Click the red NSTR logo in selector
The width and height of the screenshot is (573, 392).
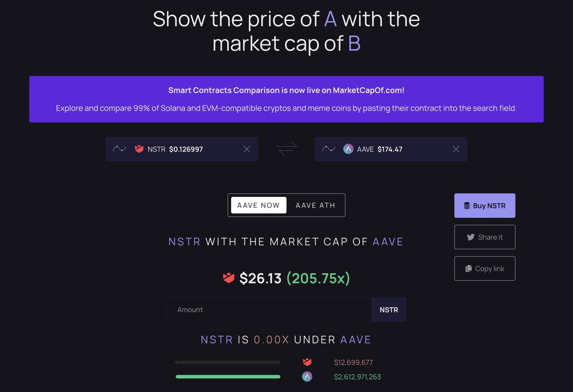[139, 149]
